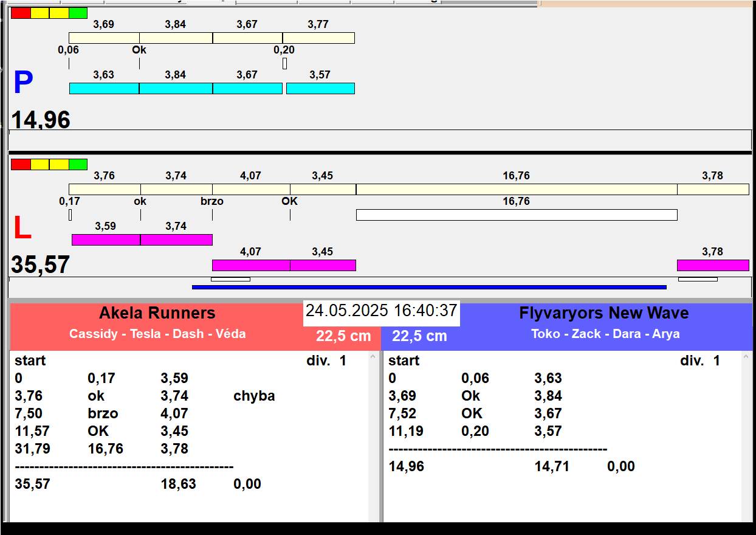756x535 pixels.
Task: Click the green start light in lane L
Action: pos(78,164)
